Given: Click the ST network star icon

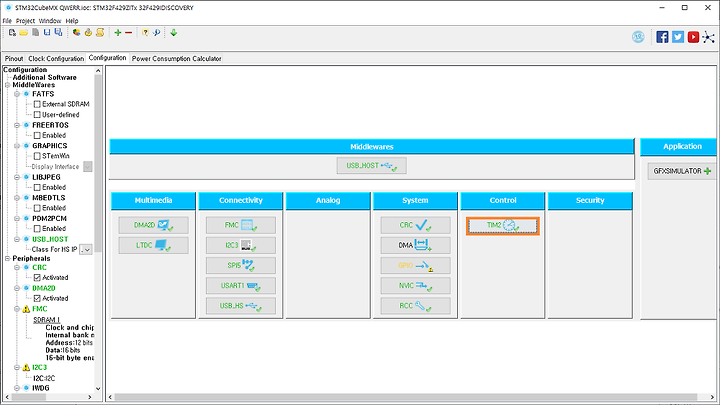Looking at the screenshot, I should click(x=709, y=37).
